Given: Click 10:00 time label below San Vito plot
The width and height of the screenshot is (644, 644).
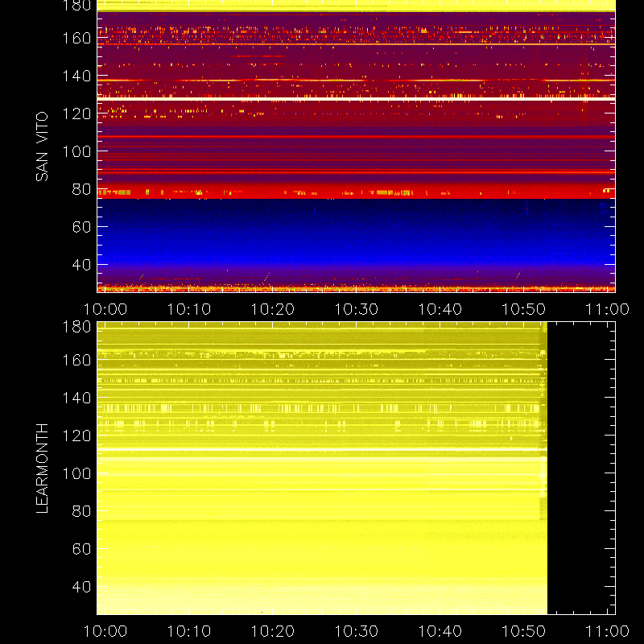Looking at the screenshot, I should (105, 309).
